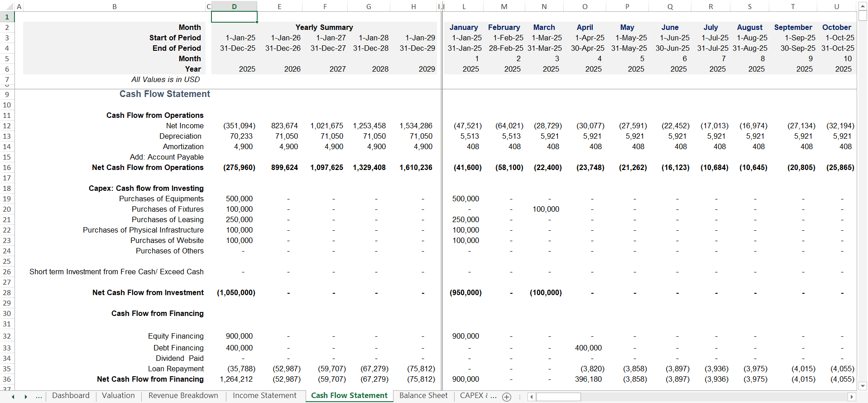Select column U header
868x403 pixels.
click(x=837, y=6)
